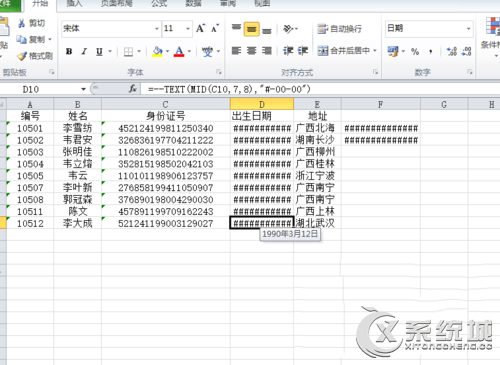Viewport: 500px width, 365px height.
Task: Open Merge and Center dropdown arrow
Action: [375, 51]
